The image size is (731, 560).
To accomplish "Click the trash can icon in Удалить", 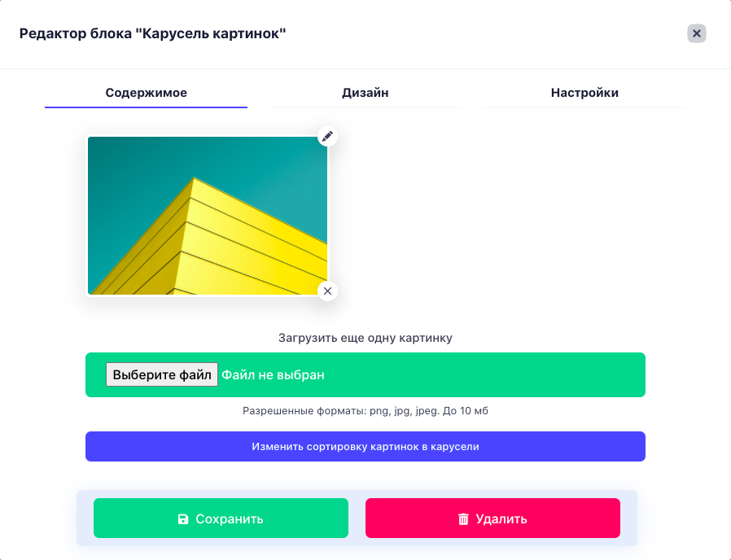I will click(x=463, y=519).
